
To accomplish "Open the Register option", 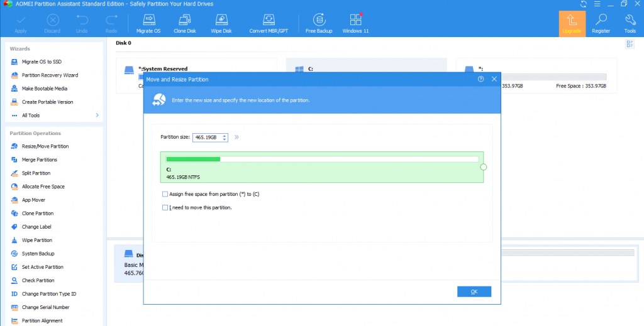I will tap(601, 24).
